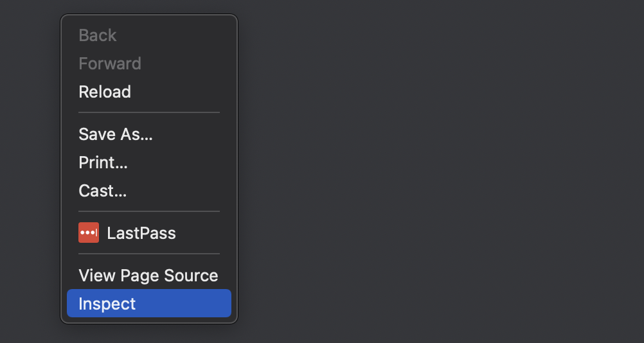Print this page using Print...
The width and height of the screenshot is (644, 343).
click(103, 163)
